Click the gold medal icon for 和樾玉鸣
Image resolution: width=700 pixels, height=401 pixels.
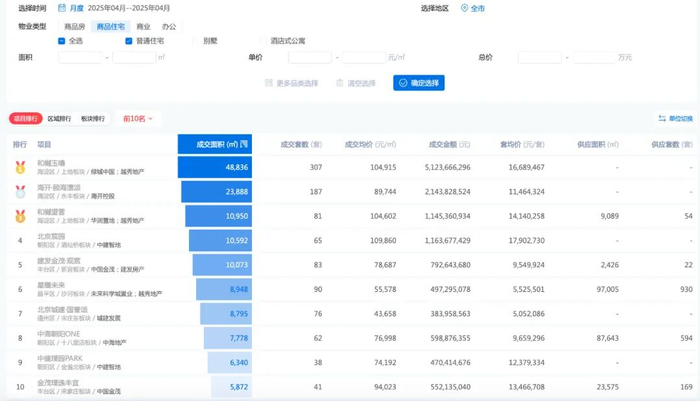pyautogui.click(x=20, y=167)
